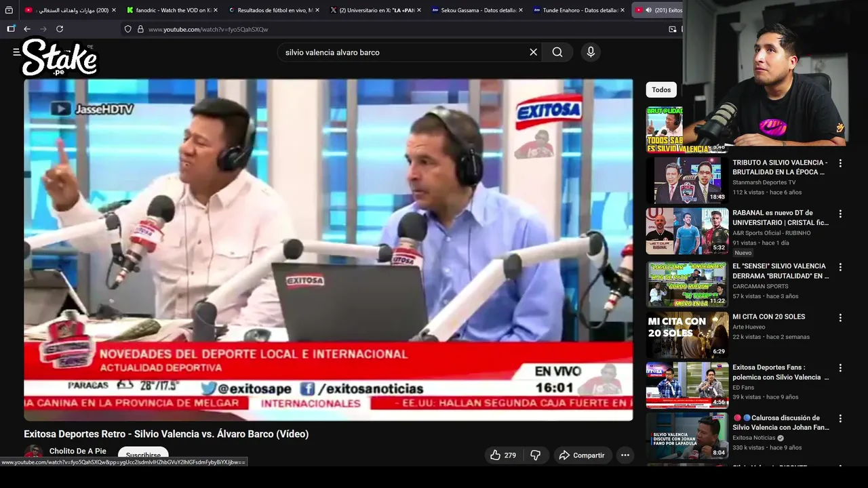The width and height of the screenshot is (868, 488).
Task: Open the YouTube hamburger guide menu
Action: [x=16, y=52]
